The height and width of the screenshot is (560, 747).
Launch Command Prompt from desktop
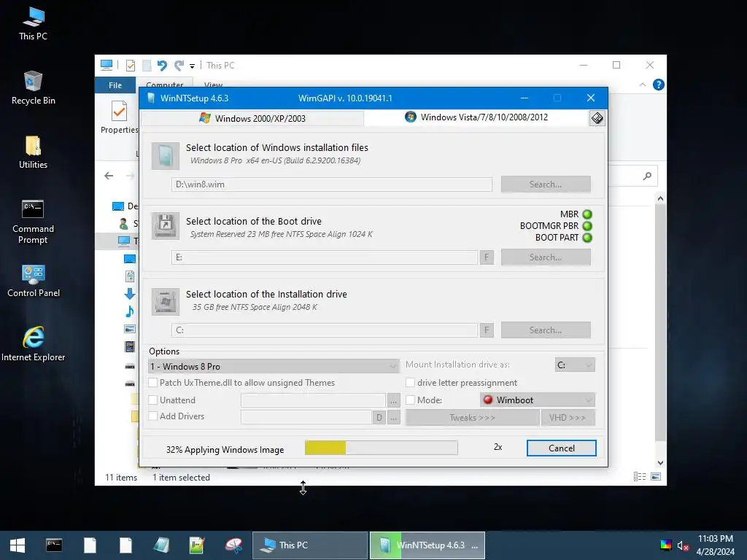click(33, 222)
